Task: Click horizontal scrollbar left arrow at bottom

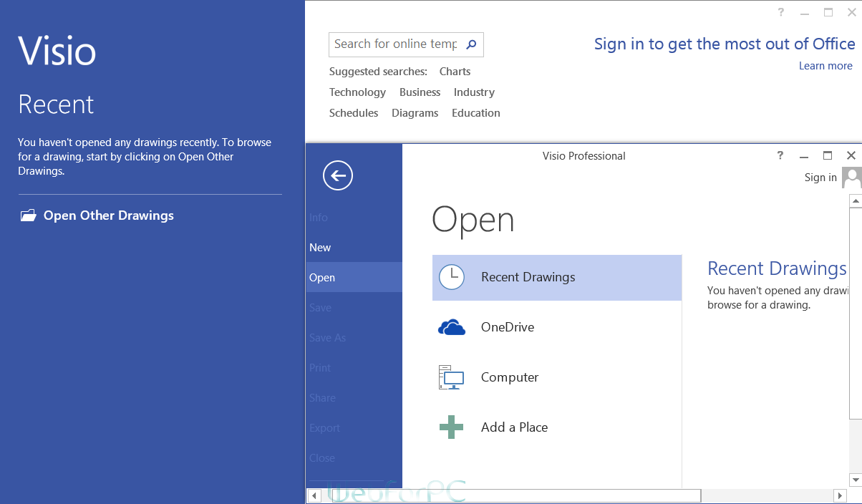Action: coord(314,495)
